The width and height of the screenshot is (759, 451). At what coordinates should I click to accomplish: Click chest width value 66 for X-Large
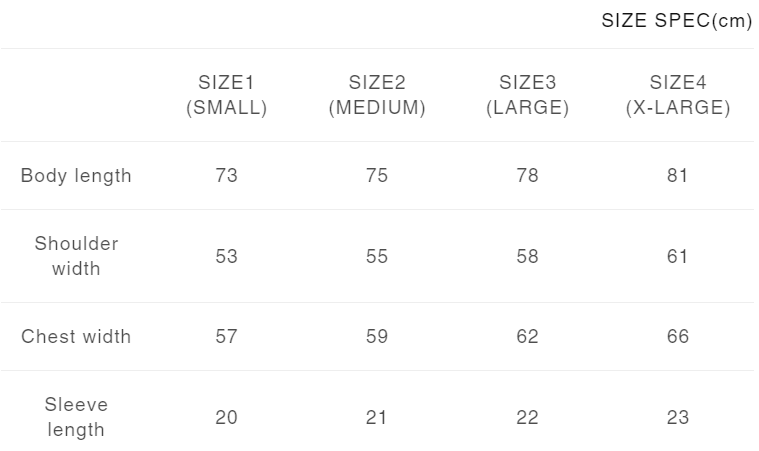[678, 337]
